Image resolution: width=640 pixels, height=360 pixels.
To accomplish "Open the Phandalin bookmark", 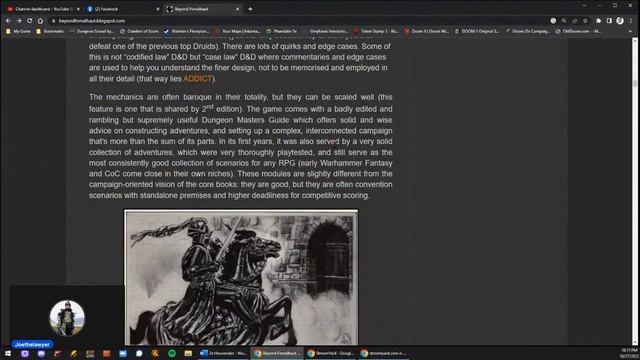I will pos(282,31).
